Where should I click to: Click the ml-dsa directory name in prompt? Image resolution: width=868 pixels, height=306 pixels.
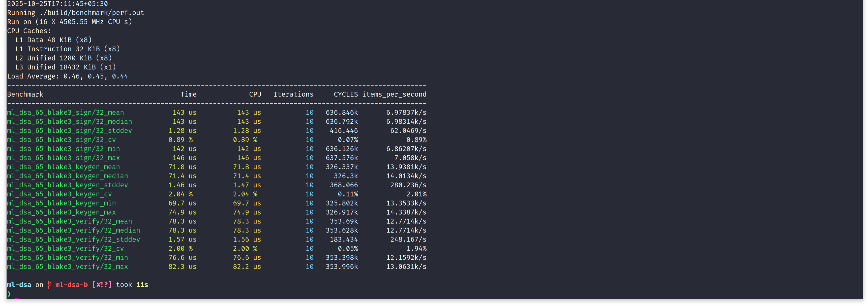[19, 285]
